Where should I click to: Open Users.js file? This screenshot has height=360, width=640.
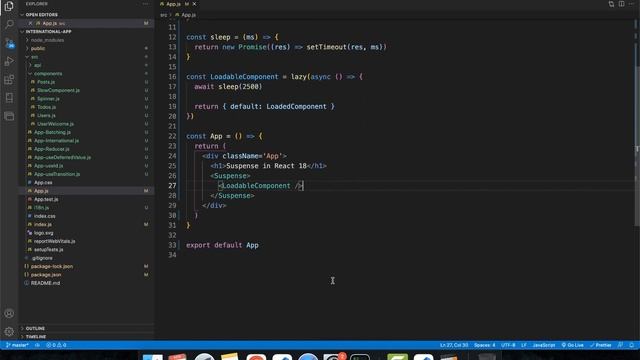pyautogui.click(x=46, y=115)
